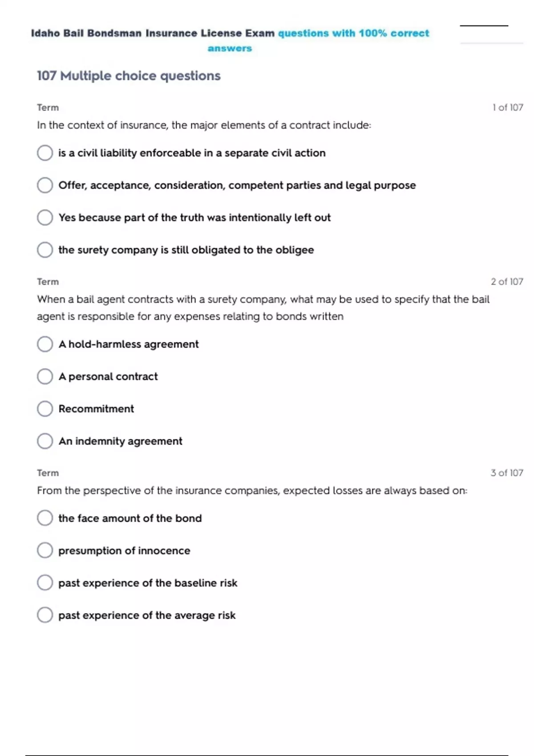The width and height of the screenshot is (534, 756).
Task: Click the question text about major contract elements
Action: pyautogui.click(x=204, y=125)
